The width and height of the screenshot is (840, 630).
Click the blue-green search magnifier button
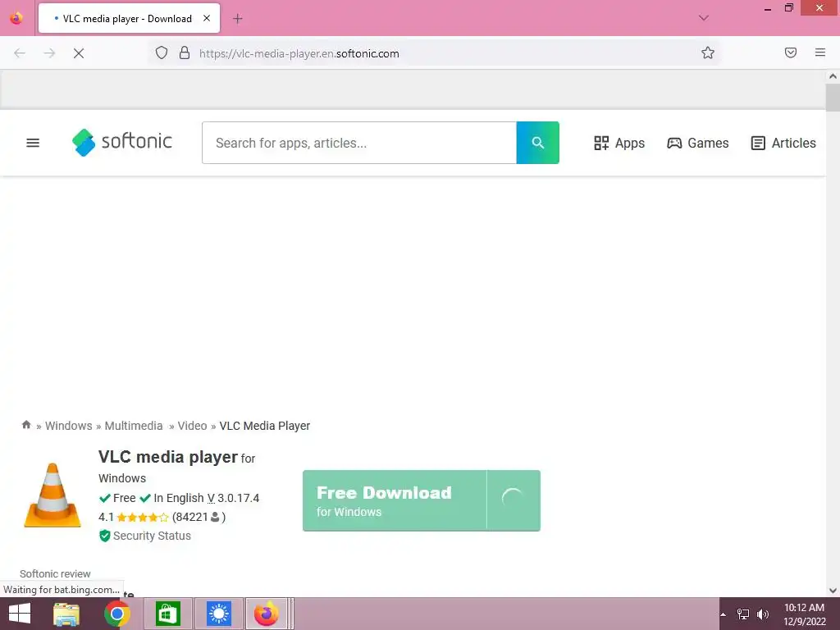[537, 143]
